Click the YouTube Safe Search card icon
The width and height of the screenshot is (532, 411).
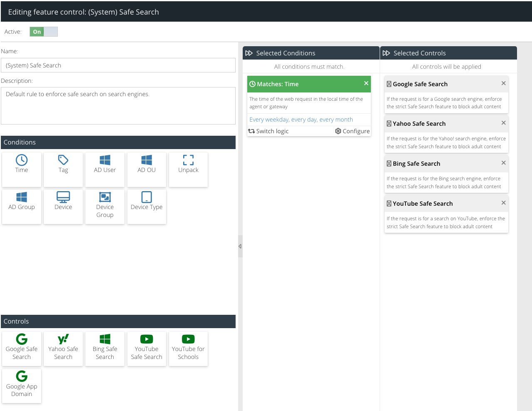pyautogui.click(x=389, y=204)
